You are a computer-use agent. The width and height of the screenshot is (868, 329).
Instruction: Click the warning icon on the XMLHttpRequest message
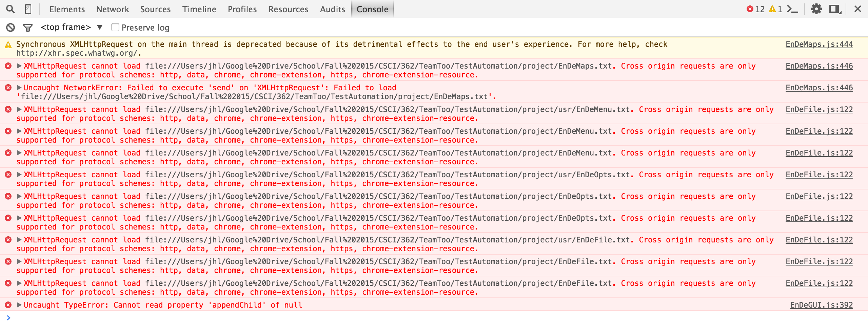click(8, 44)
